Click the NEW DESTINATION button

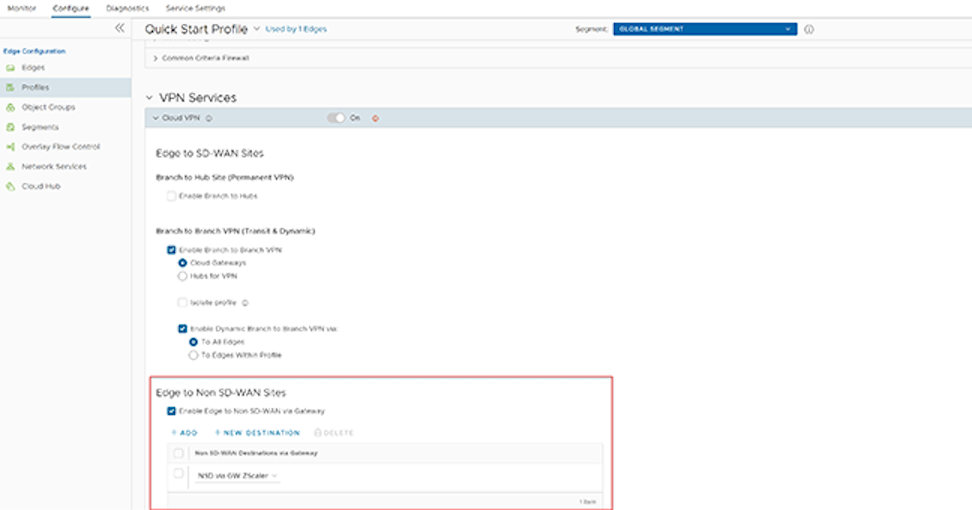click(x=257, y=433)
